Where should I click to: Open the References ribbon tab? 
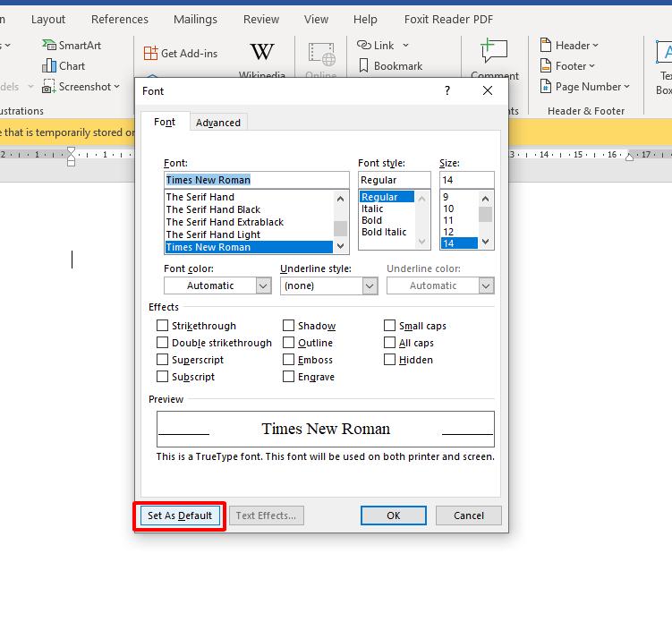(120, 19)
